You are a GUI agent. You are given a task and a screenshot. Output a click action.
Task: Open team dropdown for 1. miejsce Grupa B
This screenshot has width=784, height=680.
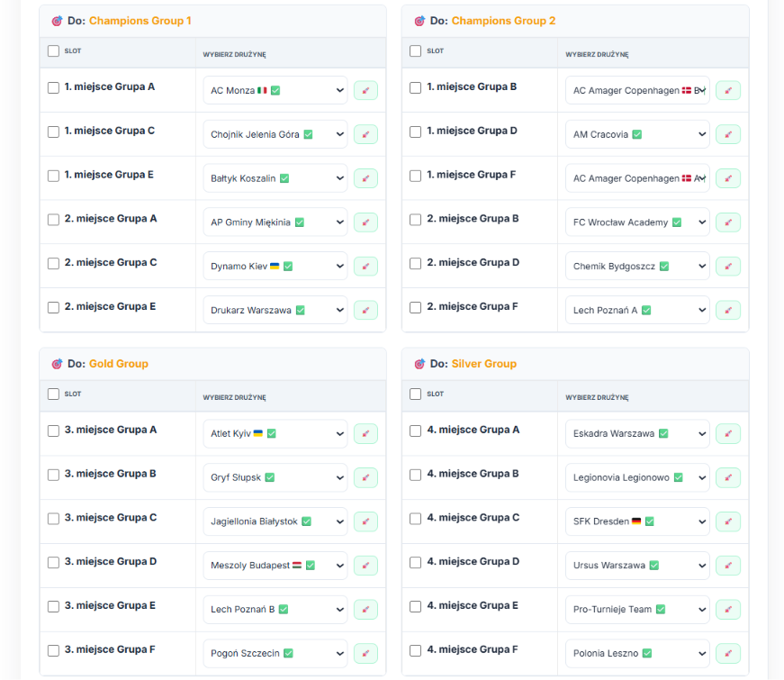637,91
